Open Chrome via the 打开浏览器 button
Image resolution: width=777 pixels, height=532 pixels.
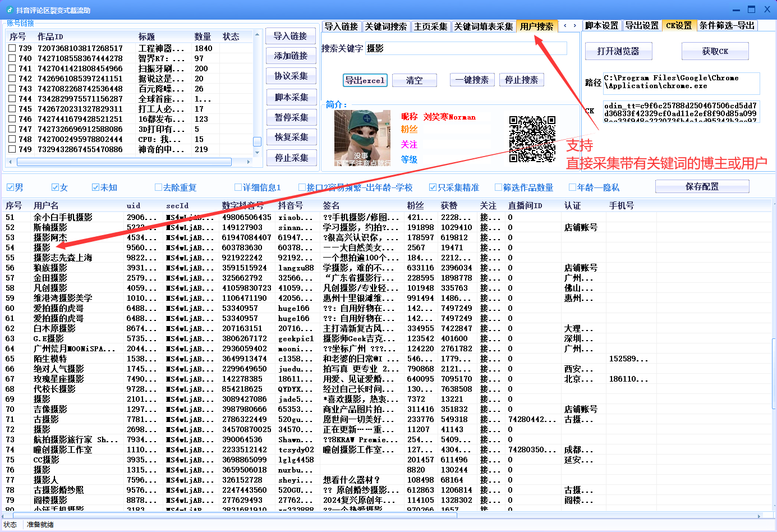(x=618, y=51)
